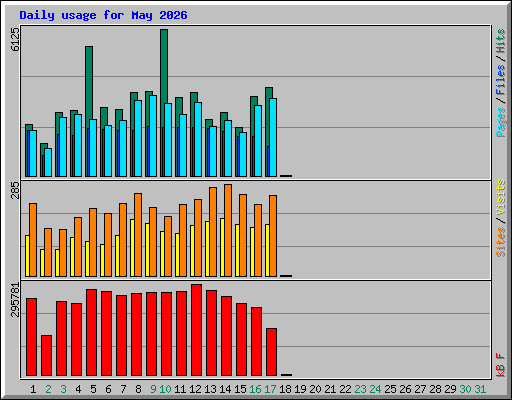Click day label 14 on x-axis
Screen dimensions: 512x400
pyautogui.click(x=225, y=389)
